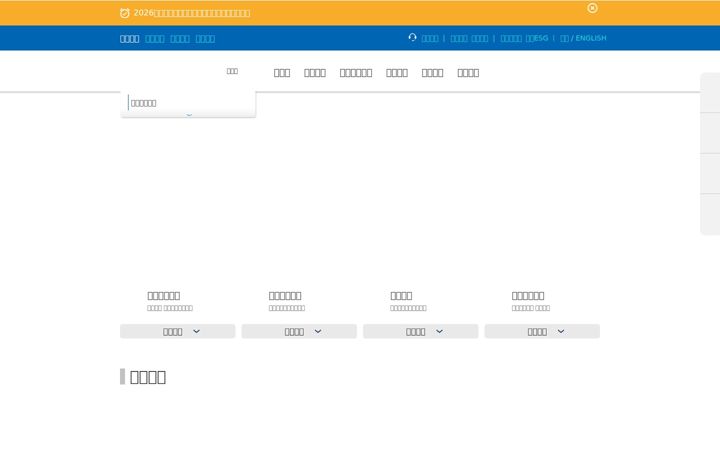Click the headset customer service icon
The height and width of the screenshot is (450, 720).
[x=412, y=38]
